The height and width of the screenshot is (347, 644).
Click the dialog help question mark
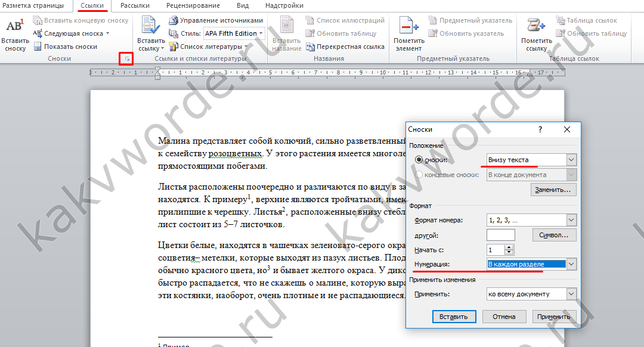(540, 129)
